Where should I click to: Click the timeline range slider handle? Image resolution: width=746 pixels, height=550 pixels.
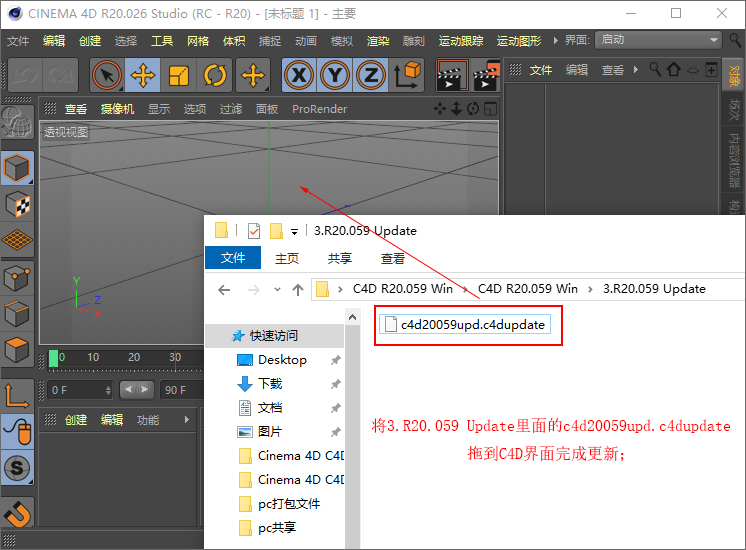tap(137, 390)
